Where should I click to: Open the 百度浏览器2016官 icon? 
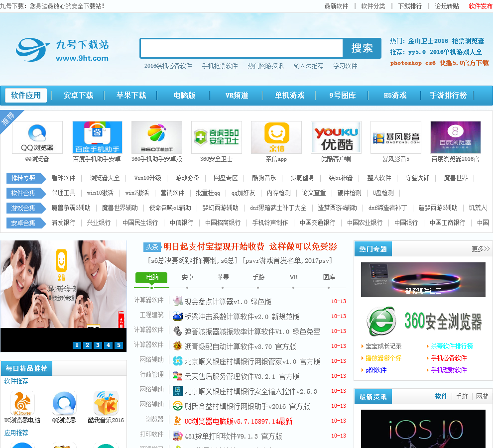[455, 137]
